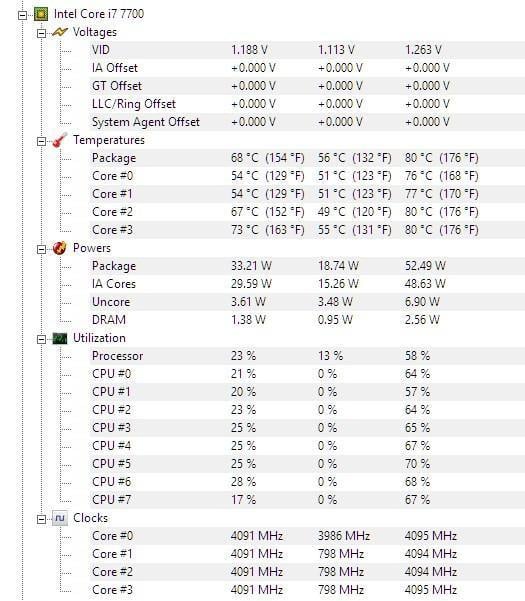Click the Powers flame icon
The image size is (525, 601).
pyautogui.click(x=59, y=248)
